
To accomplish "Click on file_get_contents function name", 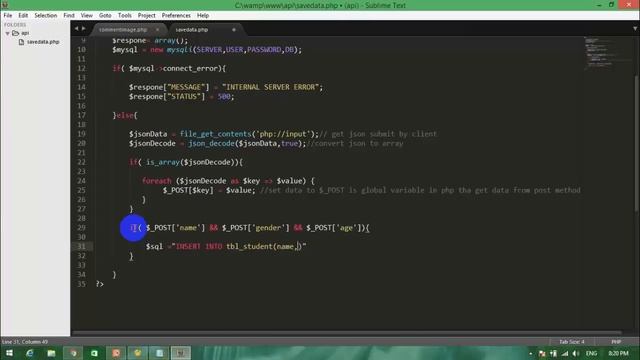I will click(215, 134).
